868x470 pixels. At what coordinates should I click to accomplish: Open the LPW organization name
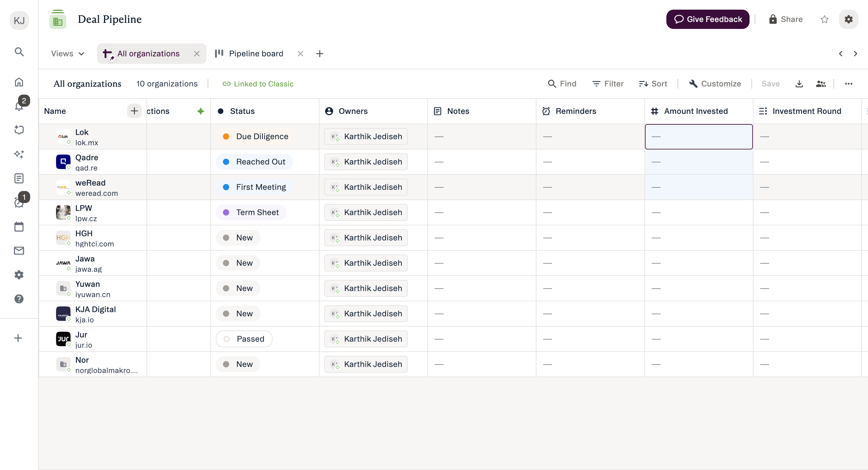83,208
